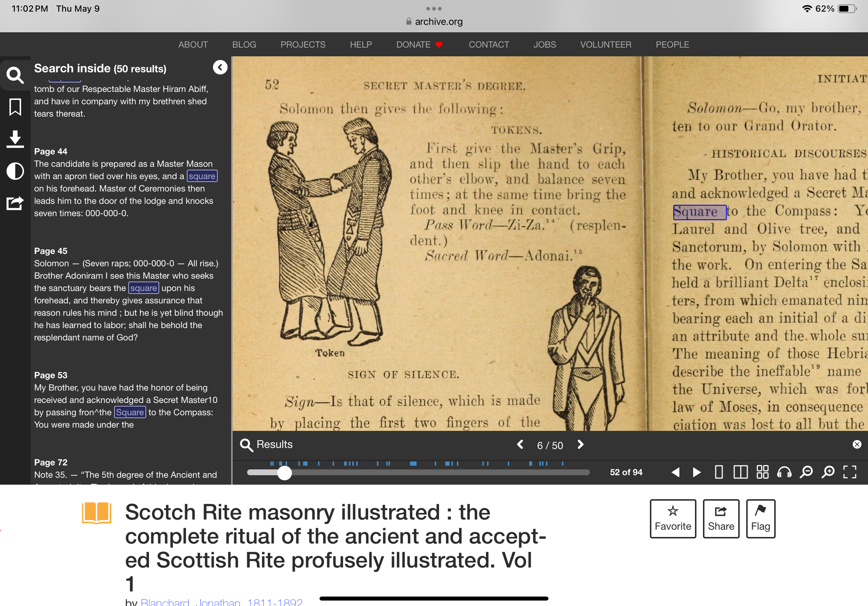Flip to the previous page
The image size is (868, 606).
click(x=676, y=472)
